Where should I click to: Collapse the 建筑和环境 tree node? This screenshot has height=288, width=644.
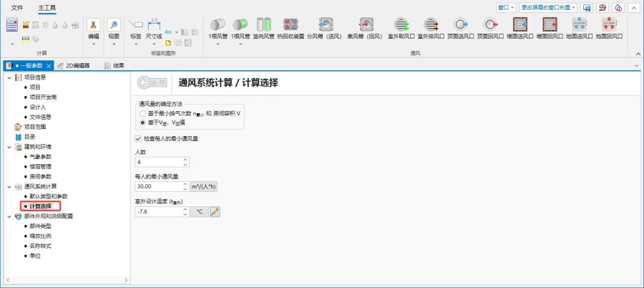9,146
